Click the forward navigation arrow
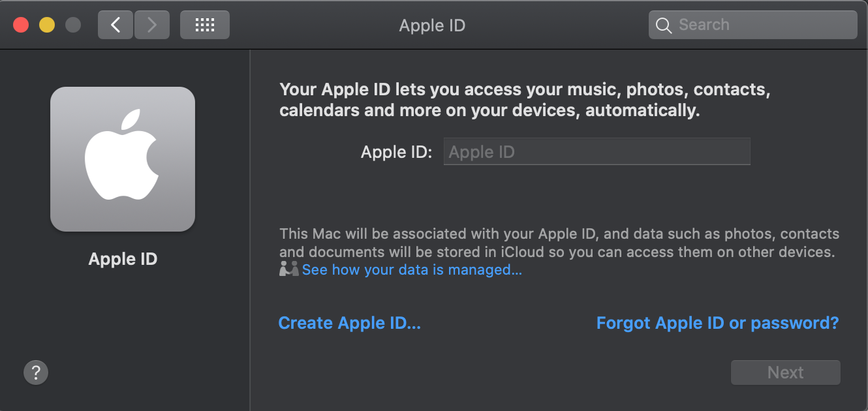Screen dimensions: 868x411 pos(151,24)
